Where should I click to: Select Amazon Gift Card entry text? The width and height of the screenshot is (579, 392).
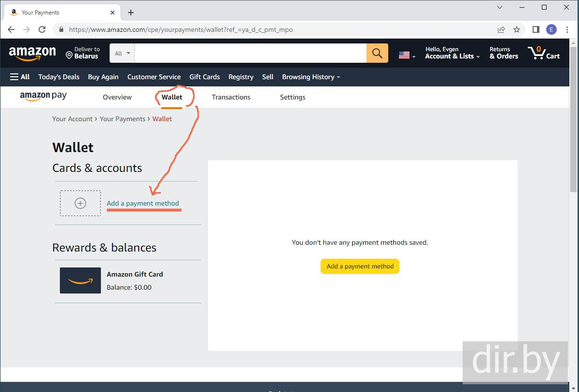pyautogui.click(x=135, y=274)
